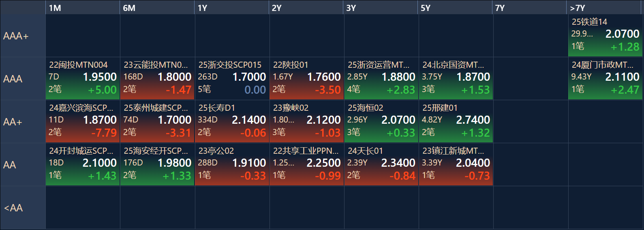Open the 25铁道14 bond cell
This screenshot has width=644, height=230.
tap(605, 35)
